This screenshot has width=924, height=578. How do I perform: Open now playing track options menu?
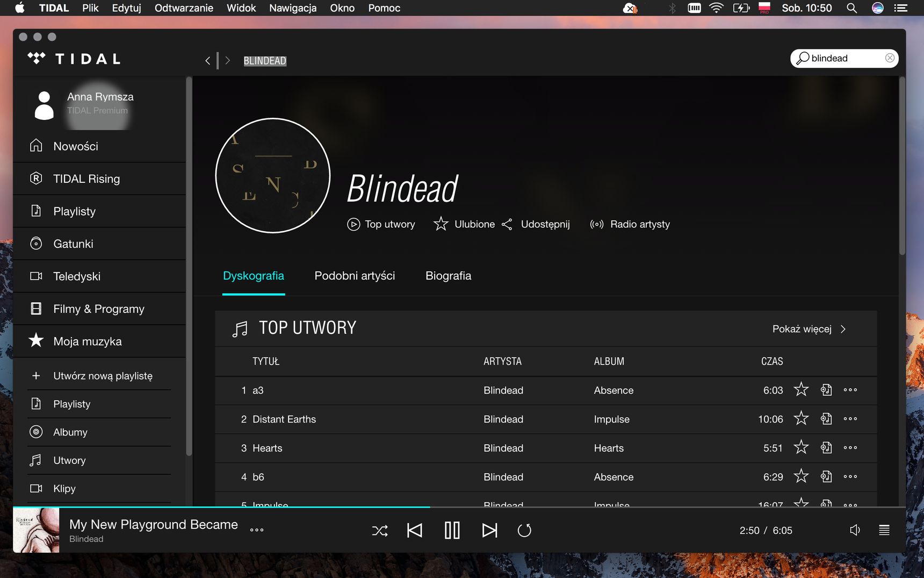[x=257, y=530]
